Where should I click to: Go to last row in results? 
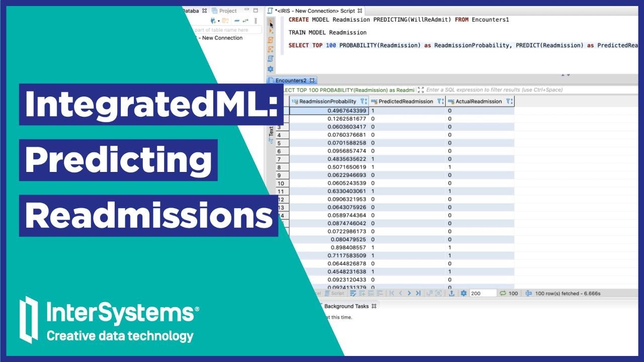click(x=418, y=293)
